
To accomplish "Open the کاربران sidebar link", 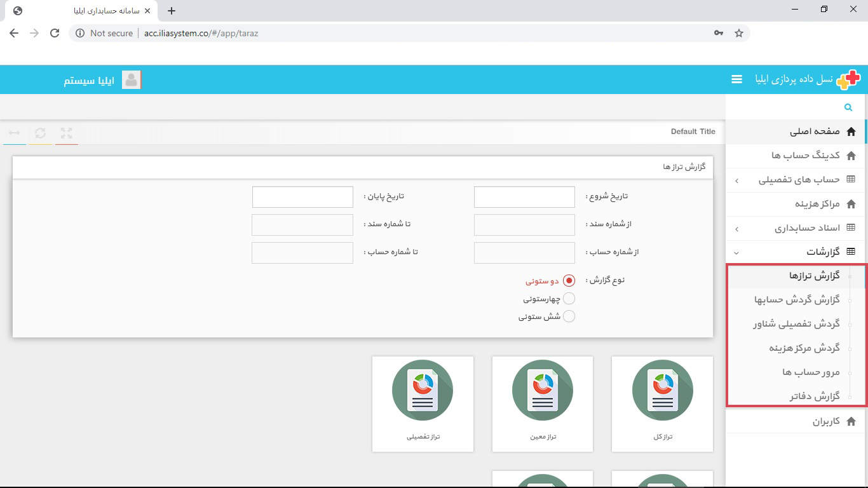I will click(x=826, y=421).
